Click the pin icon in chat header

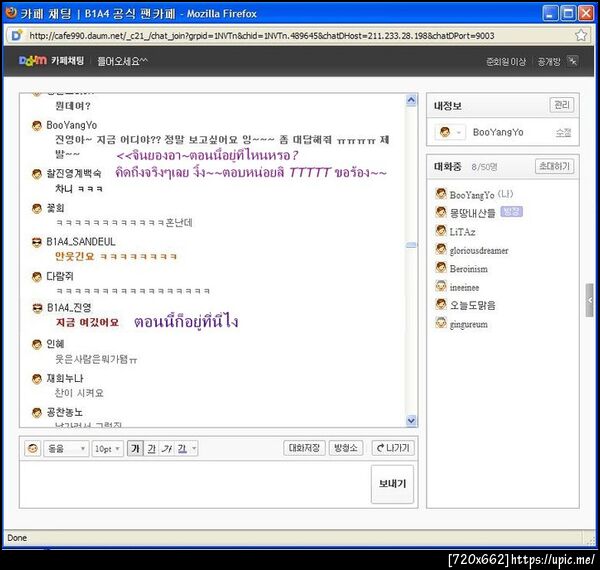tap(572, 60)
